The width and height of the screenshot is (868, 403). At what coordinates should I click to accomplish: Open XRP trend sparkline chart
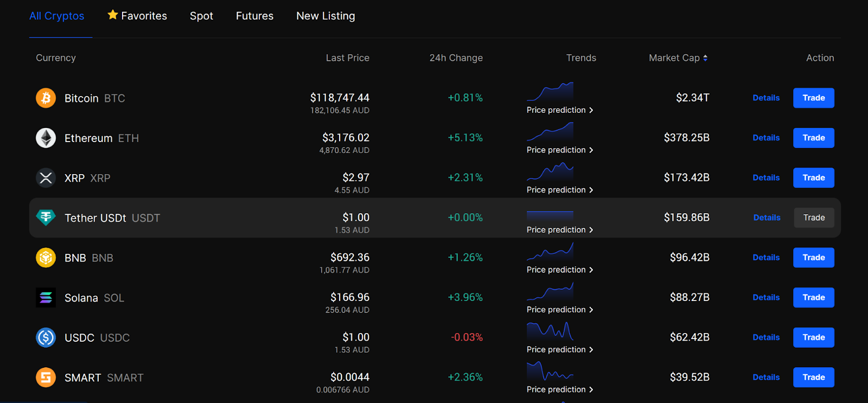coord(550,171)
